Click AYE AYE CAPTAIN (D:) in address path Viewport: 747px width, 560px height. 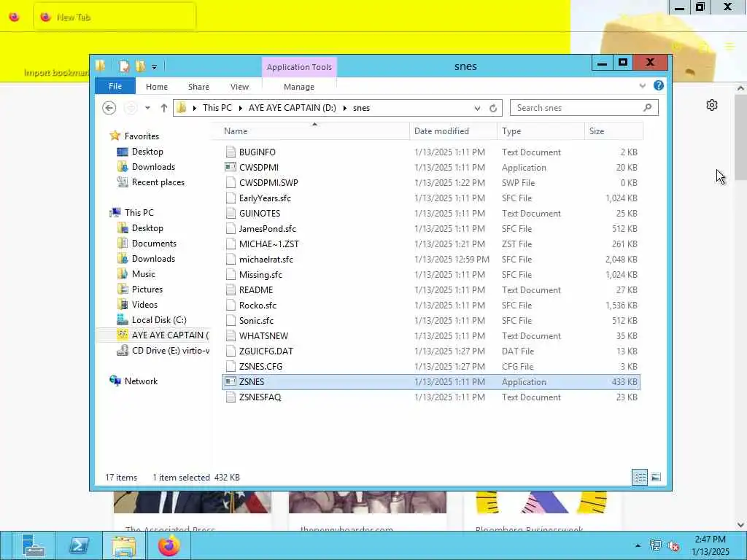[x=292, y=108]
